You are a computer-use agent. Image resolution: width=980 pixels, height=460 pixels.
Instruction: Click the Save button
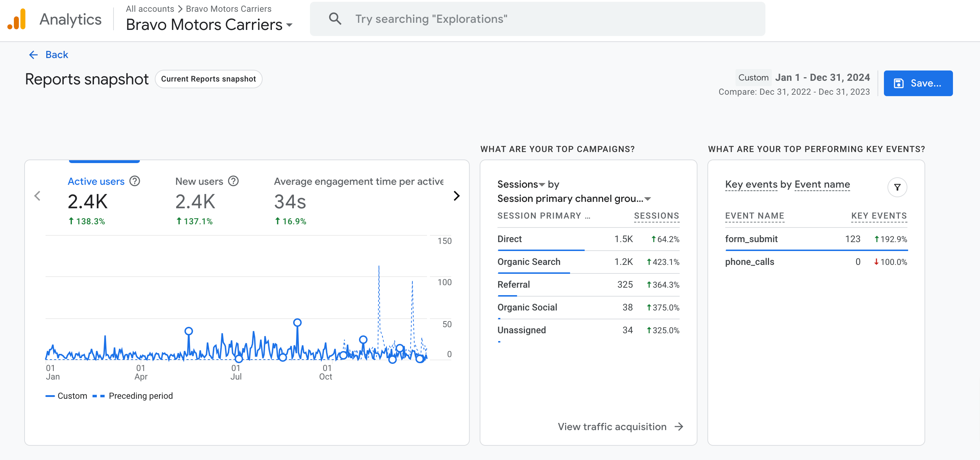[x=918, y=83]
